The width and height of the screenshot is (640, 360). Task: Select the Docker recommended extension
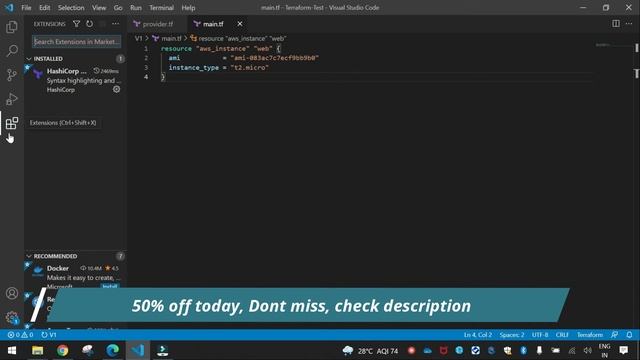tap(76, 277)
